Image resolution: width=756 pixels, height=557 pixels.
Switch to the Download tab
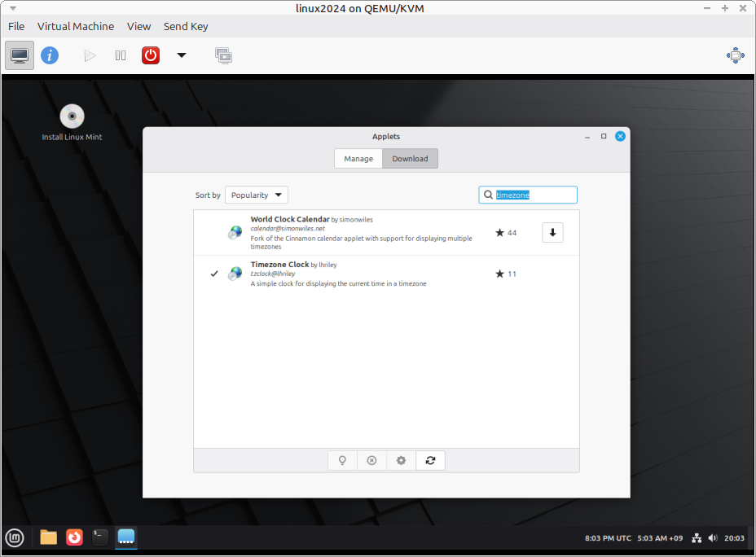410,159
